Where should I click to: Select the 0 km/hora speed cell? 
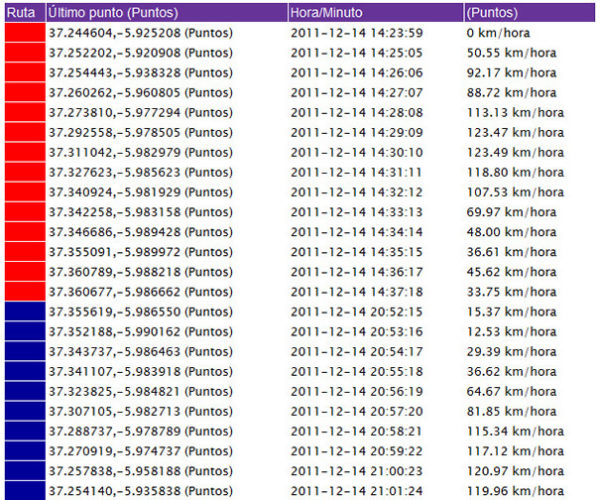point(498,33)
